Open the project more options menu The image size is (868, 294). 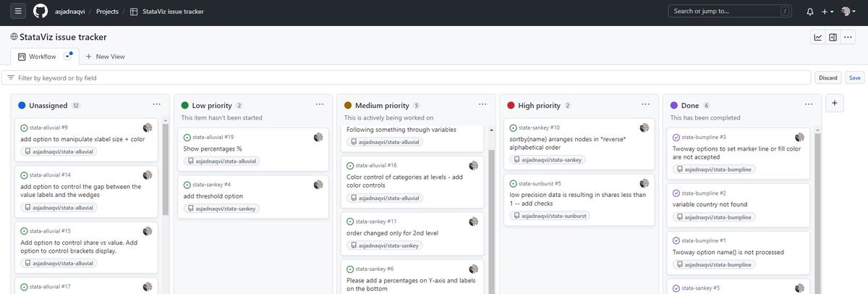[x=848, y=37]
